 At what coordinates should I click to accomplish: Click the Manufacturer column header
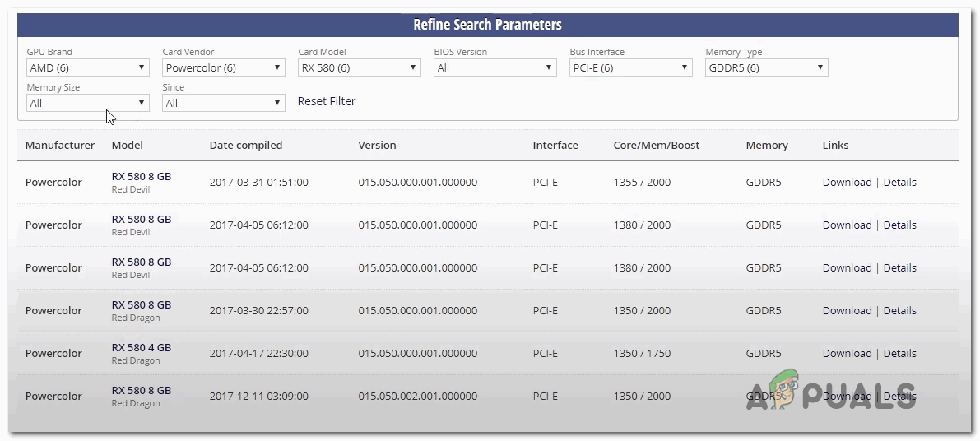point(60,146)
